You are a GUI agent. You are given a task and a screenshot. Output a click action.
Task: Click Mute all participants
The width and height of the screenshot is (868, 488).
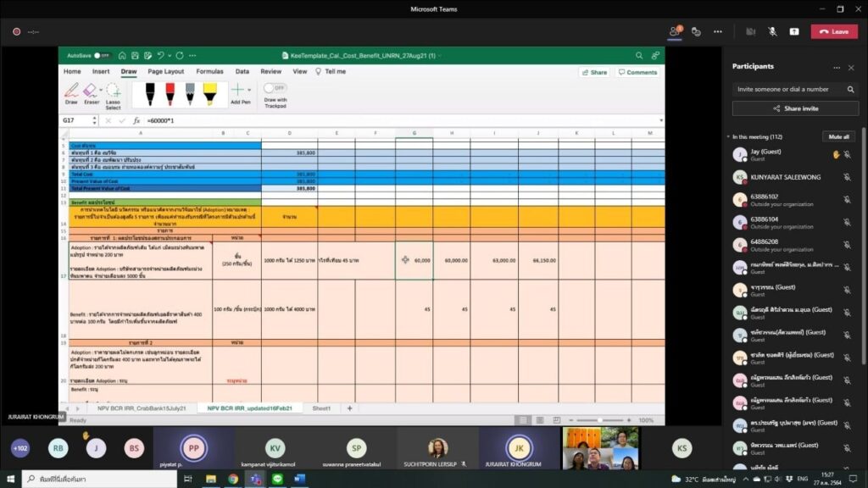(838, 136)
